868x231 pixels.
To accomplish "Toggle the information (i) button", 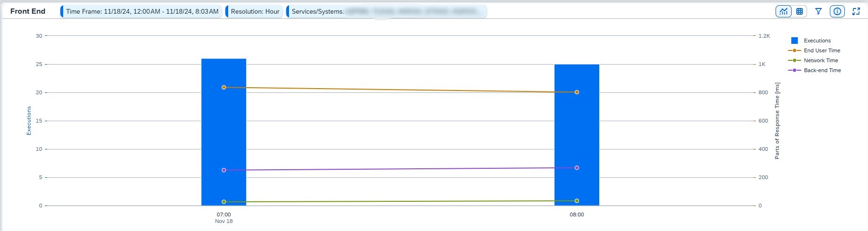I will (x=837, y=11).
